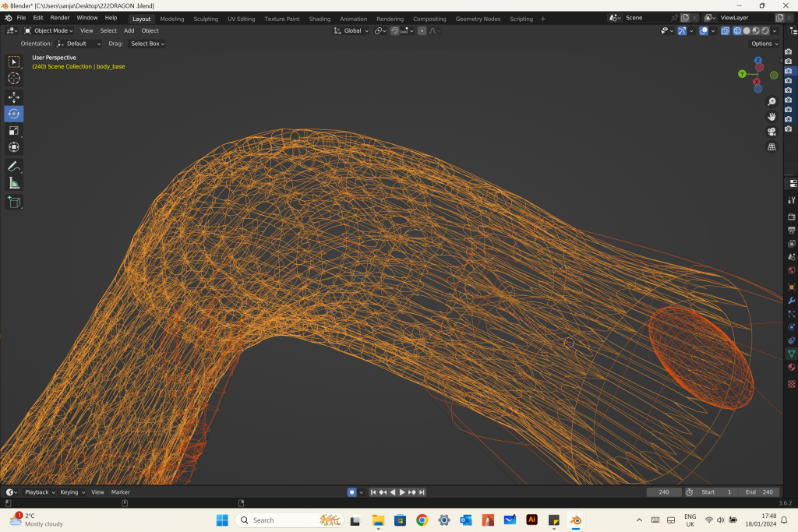Select the Scale tool
This screenshot has width=798, height=532.
(x=14, y=131)
